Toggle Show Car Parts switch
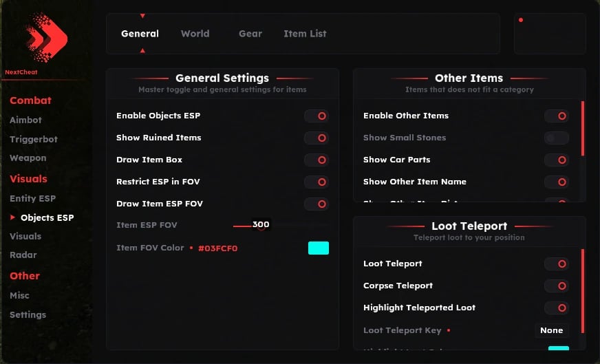Image resolution: width=600 pixels, height=364 pixels. click(x=557, y=160)
